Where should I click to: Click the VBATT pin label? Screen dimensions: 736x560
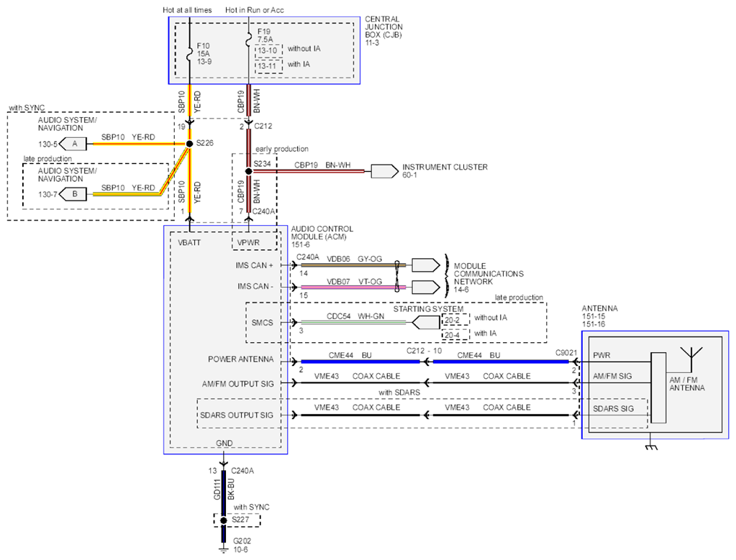coord(189,242)
